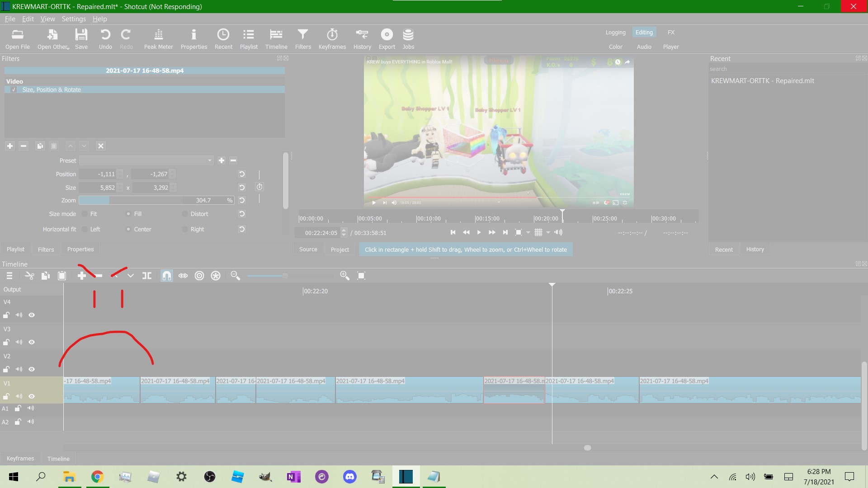This screenshot has height=488, width=868.
Task: Activate the Ripple All Tracks toggle
Action: [215, 276]
